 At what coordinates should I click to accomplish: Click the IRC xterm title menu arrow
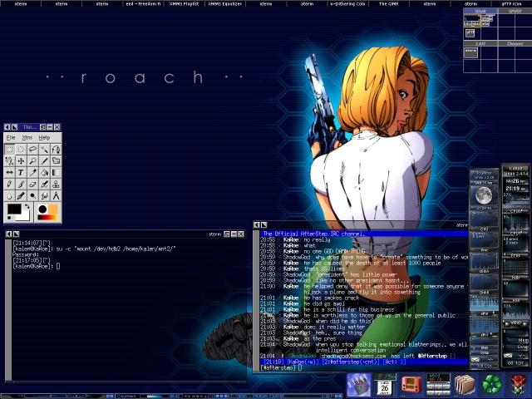pos(257,224)
